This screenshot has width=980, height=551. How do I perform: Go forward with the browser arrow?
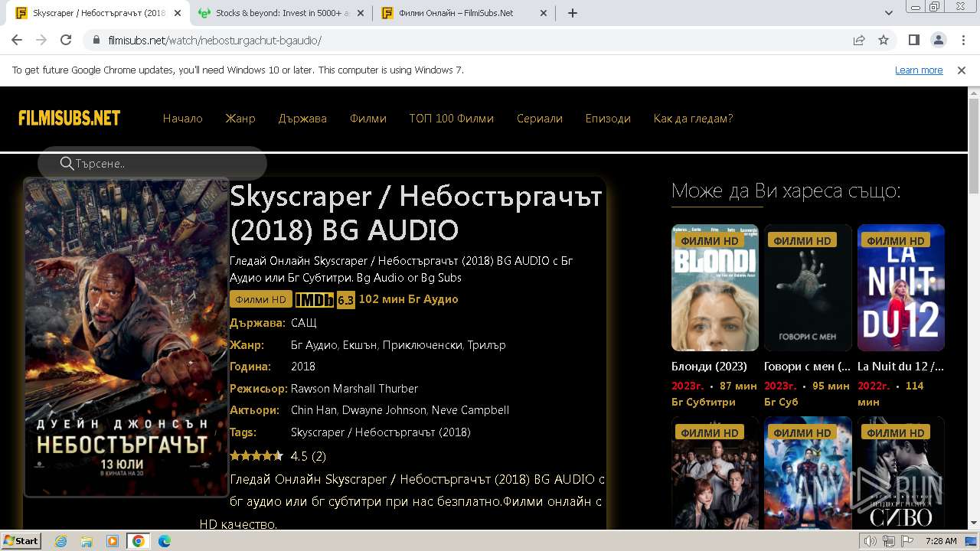coord(41,40)
